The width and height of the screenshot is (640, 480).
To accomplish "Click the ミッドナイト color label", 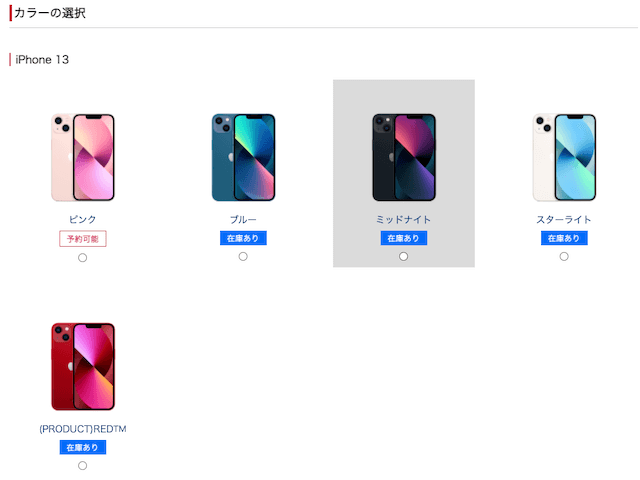I will (x=403, y=220).
